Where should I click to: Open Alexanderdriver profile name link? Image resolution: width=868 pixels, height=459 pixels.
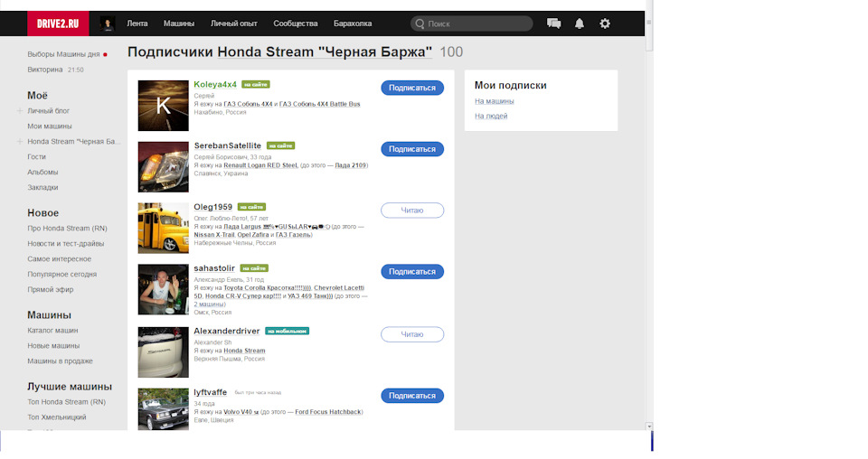coord(227,332)
